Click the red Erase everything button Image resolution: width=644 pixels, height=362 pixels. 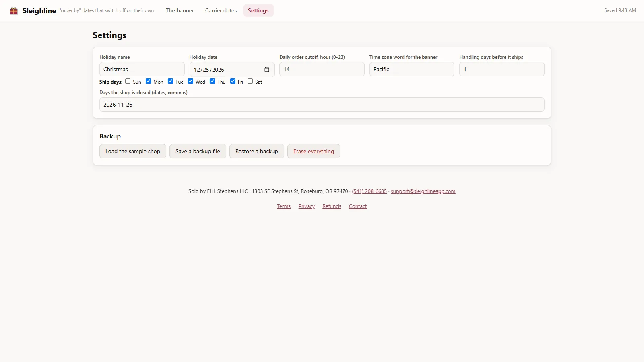click(x=314, y=151)
